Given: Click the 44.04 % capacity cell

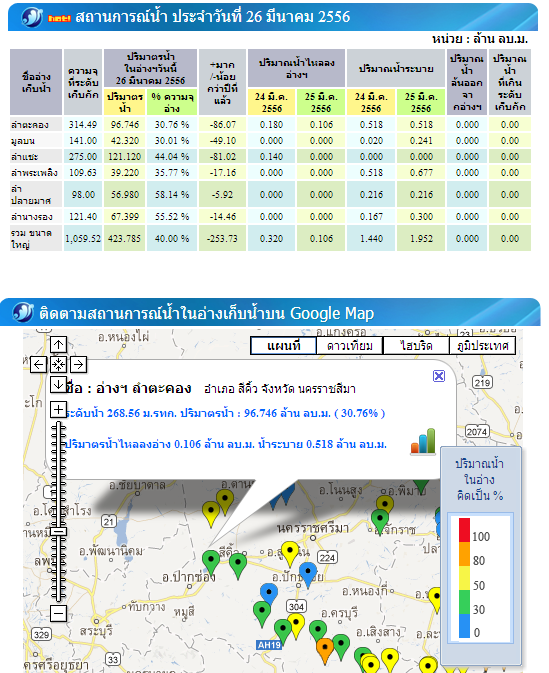Looking at the screenshot, I should click(x=172, y=157).
